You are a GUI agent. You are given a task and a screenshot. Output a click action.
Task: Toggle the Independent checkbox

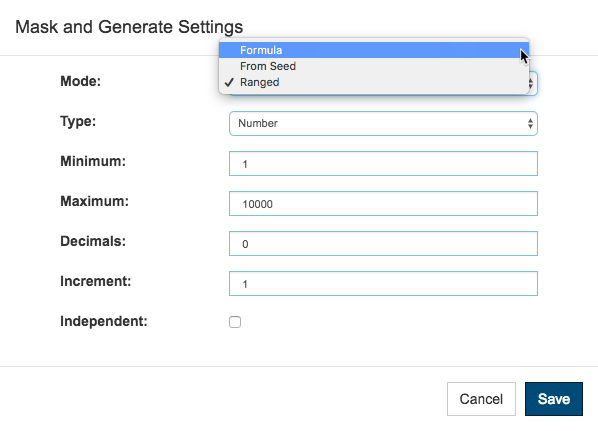[235, 322]
